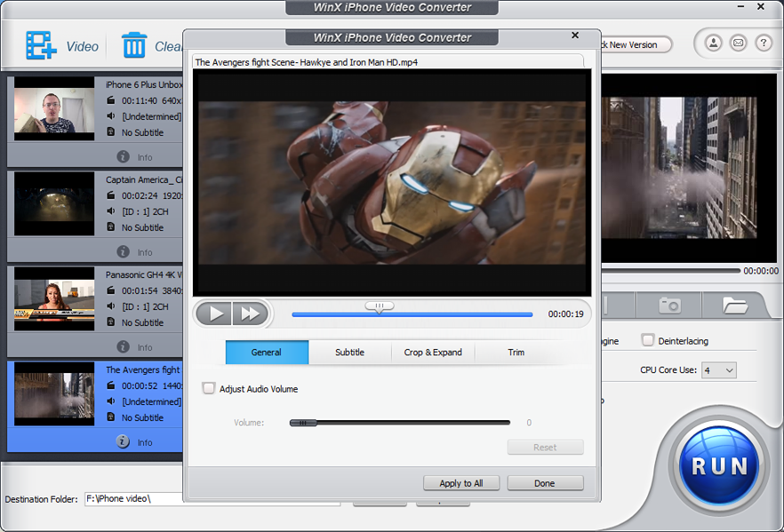Enable Adjust Audio Volume checkbox
784x532 pixels.
click(x=209, y=388)
